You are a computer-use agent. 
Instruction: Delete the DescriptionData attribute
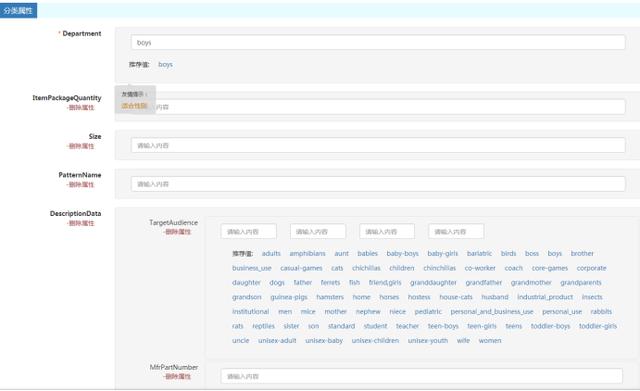tap(80, 223)
